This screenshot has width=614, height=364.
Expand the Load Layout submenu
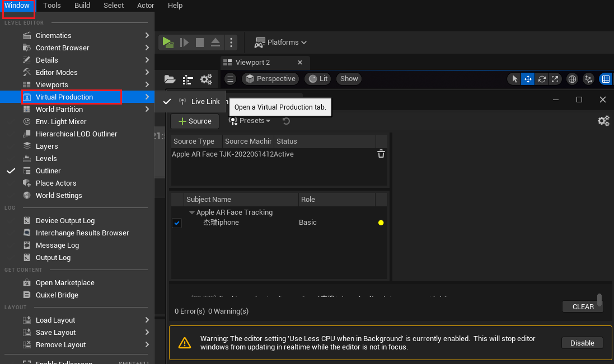77,320
